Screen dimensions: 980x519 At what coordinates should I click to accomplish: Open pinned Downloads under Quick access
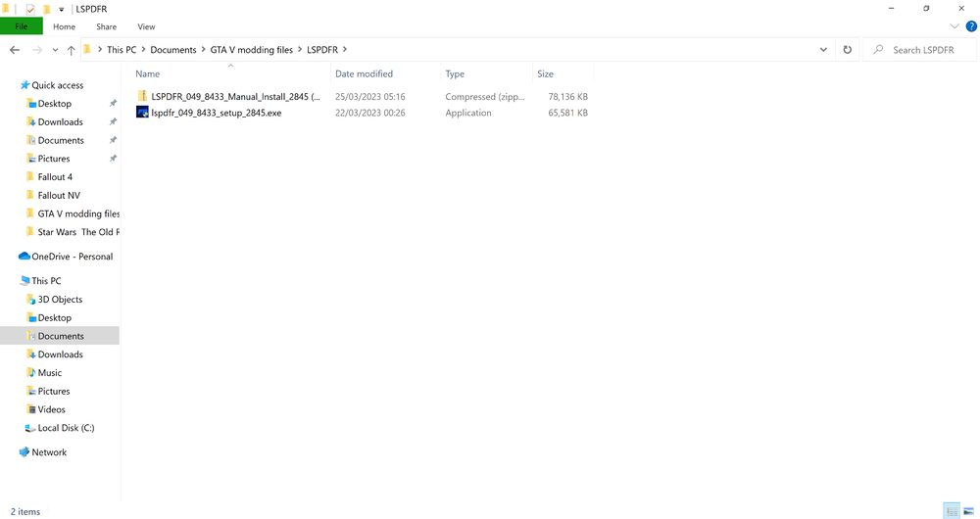pos(60,121)
